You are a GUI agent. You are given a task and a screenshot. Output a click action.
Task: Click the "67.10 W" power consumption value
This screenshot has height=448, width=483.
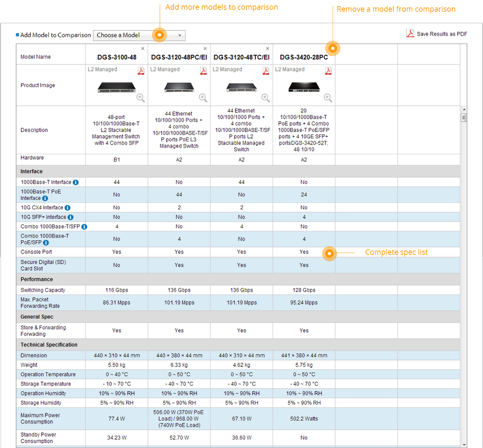coord(241,419)
